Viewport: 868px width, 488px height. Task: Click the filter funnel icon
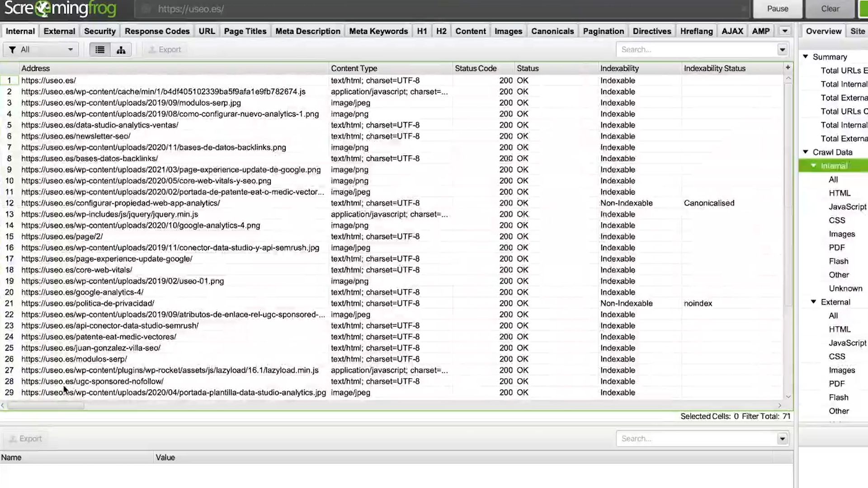(13, 50)
